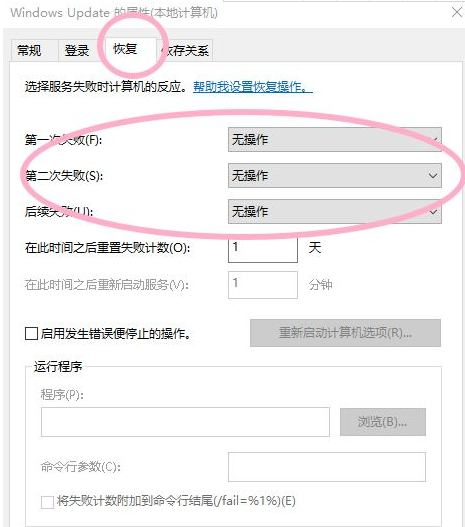Screen dimensions: 465x527
Task: Close the Windows Update properties dialog
Action: (x=457, y=12)
